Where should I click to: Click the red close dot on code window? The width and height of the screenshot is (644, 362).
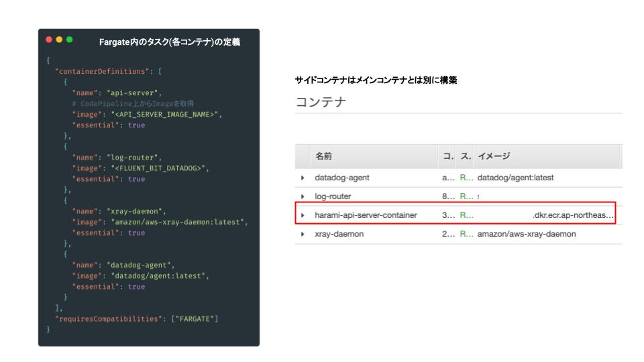(49, 40)
